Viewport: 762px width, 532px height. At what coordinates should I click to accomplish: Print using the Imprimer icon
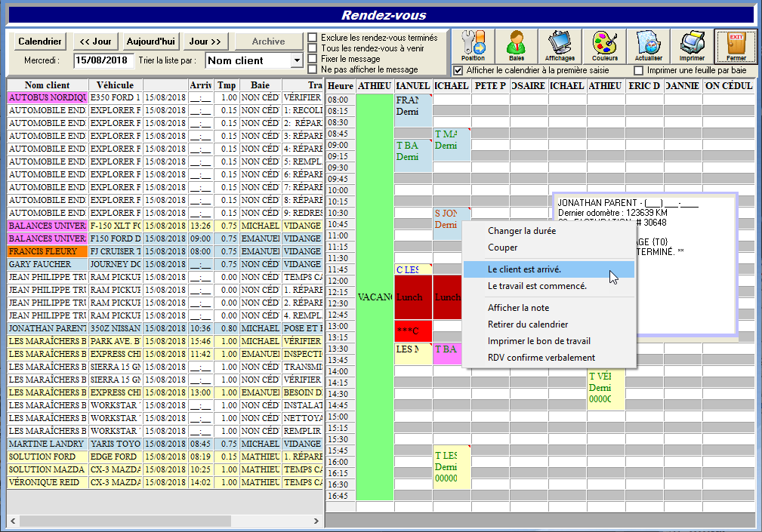point(692,45)
